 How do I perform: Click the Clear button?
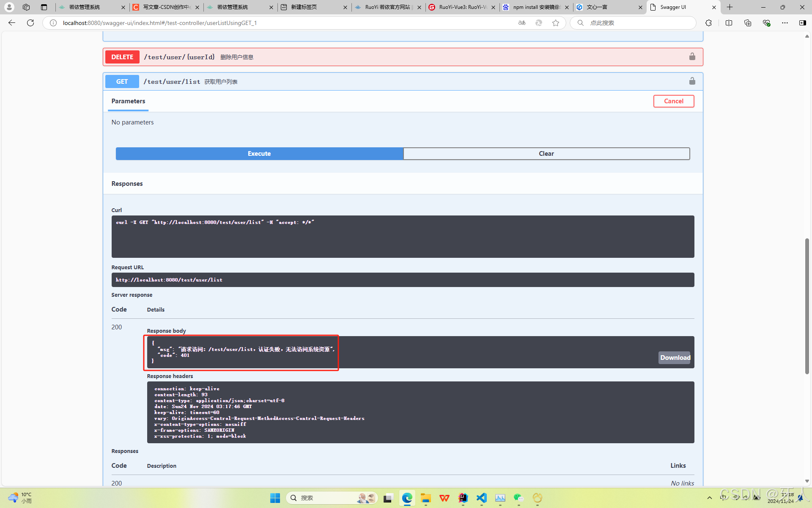coord(546,154)
